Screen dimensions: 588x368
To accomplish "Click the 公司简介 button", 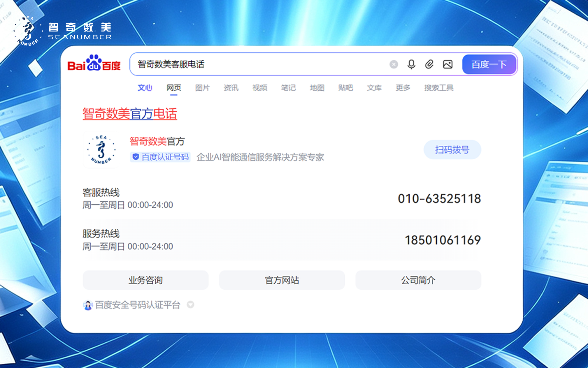I will [418, 280].
